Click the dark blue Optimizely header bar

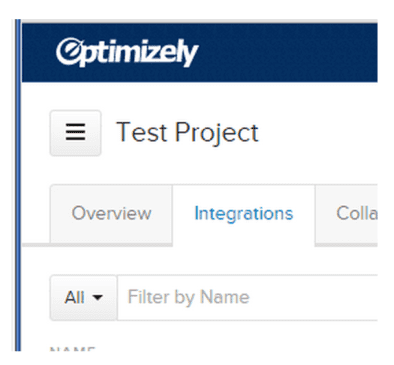pos(200,53)
